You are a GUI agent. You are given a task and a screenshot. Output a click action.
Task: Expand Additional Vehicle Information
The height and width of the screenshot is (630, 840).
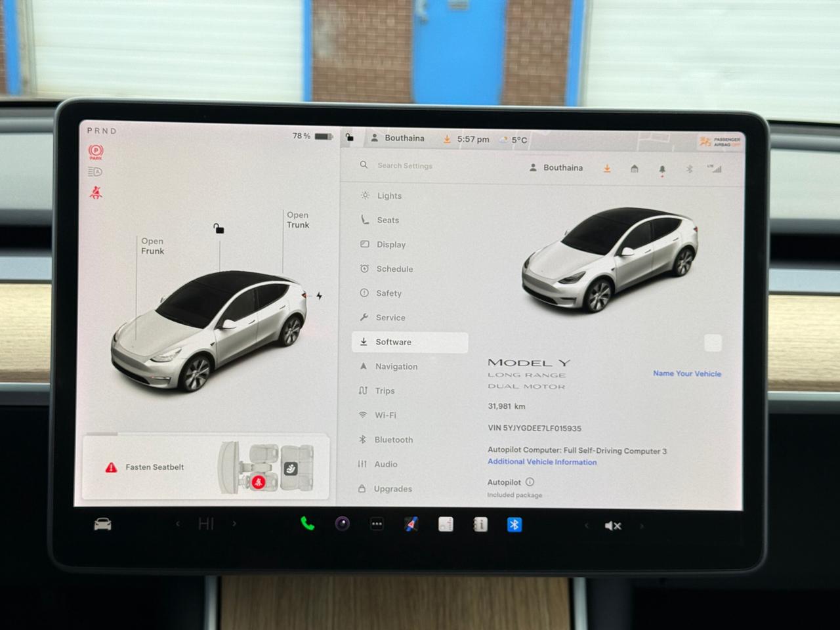tap(541, 462)
